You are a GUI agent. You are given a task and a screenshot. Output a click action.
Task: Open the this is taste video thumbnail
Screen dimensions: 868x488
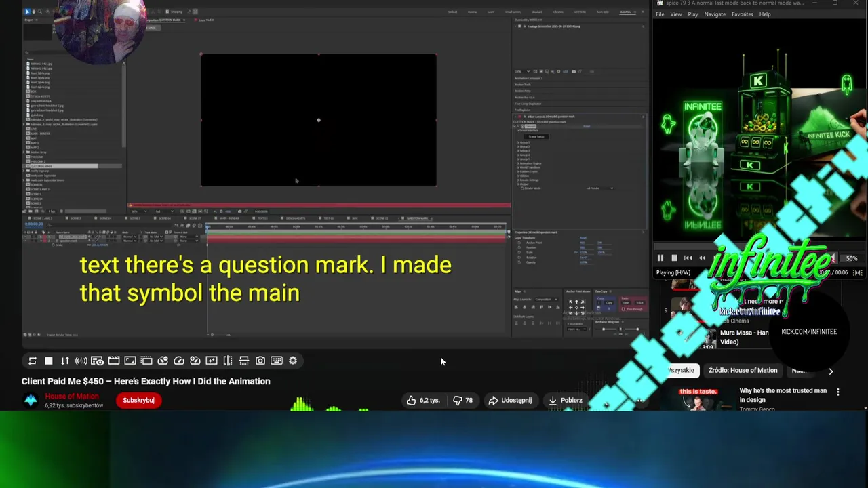[698, 399]
